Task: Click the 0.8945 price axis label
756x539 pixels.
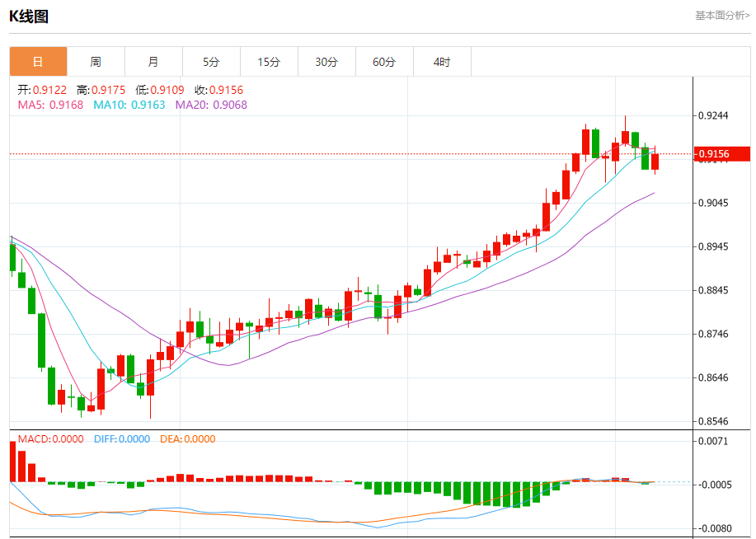Action: pyautogui.click(x=714, y=247)
